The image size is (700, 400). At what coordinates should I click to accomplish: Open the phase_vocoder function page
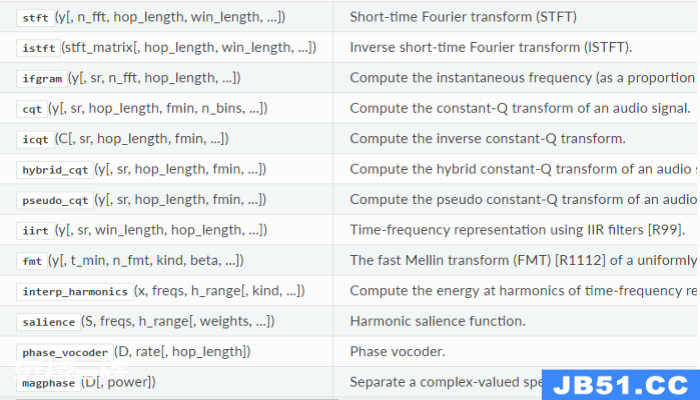tap(65, 353)
